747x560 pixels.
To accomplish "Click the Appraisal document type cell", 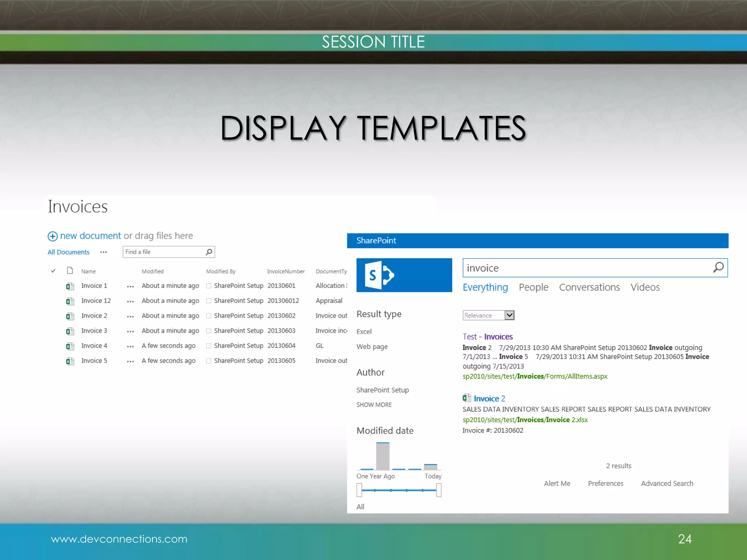I will click(329, 301).
